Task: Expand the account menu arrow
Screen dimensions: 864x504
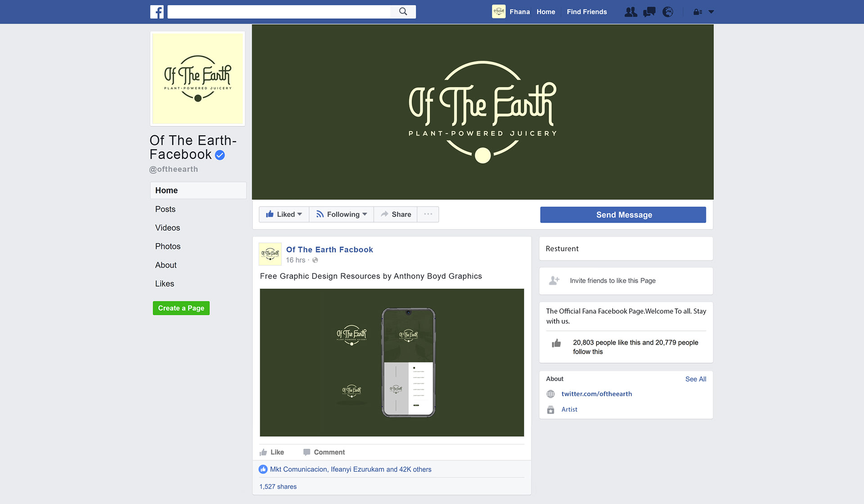Action: (x=711, y=12)
